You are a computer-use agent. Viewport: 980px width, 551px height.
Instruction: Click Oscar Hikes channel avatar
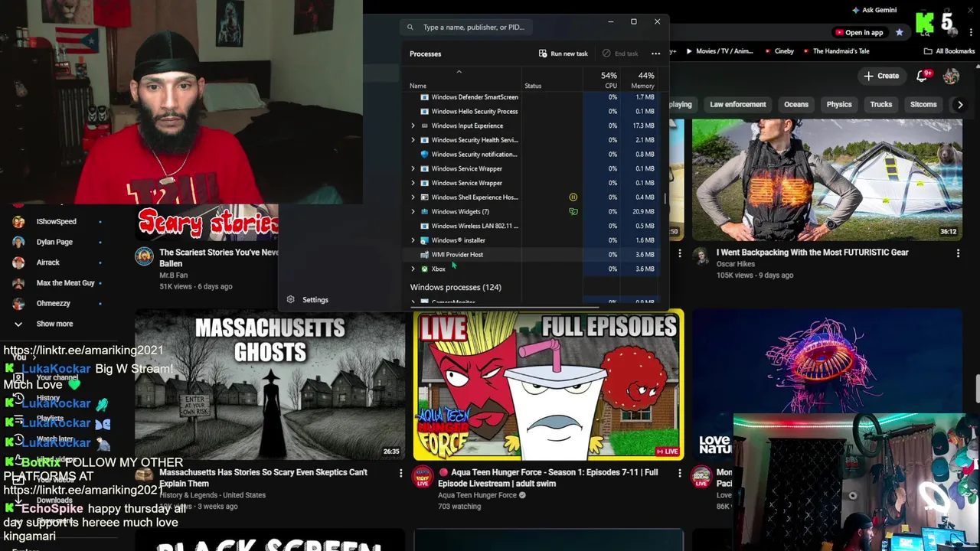(701, 256)
